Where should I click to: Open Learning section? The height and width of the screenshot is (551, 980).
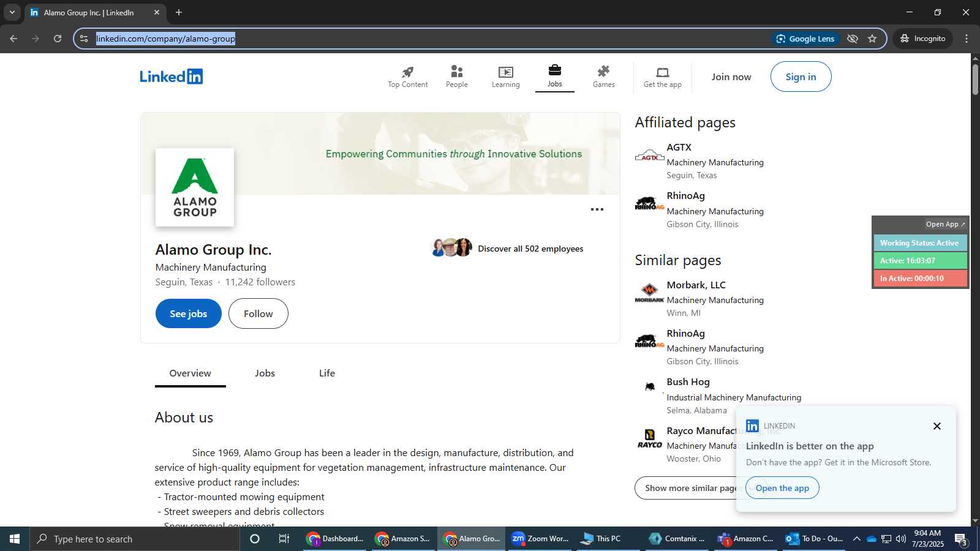[x=505, y=77]
